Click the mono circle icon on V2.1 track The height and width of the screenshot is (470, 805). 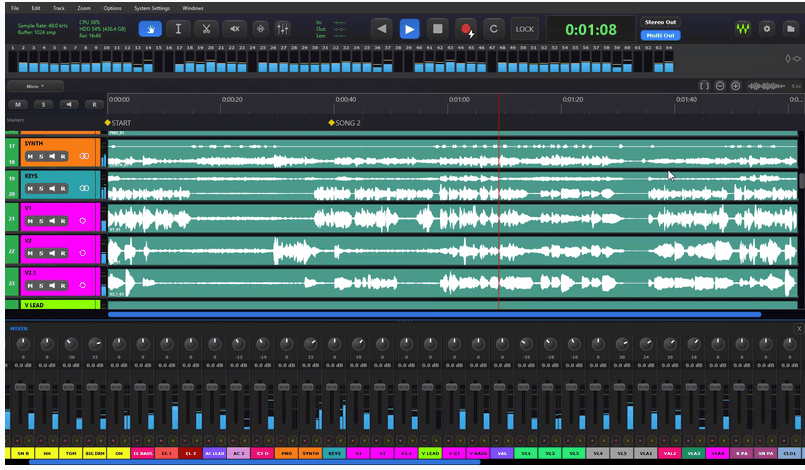coord(83,286)
